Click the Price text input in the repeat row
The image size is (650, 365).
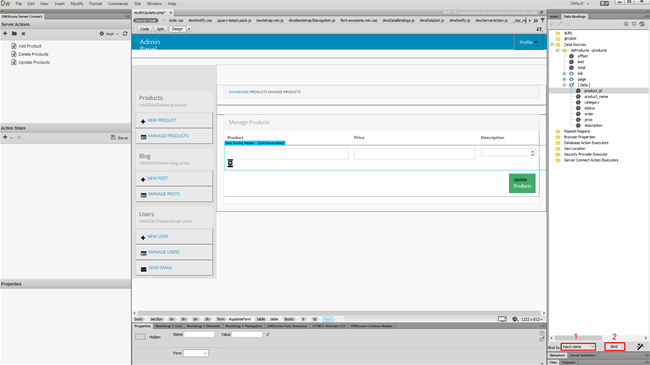point(415,154)
